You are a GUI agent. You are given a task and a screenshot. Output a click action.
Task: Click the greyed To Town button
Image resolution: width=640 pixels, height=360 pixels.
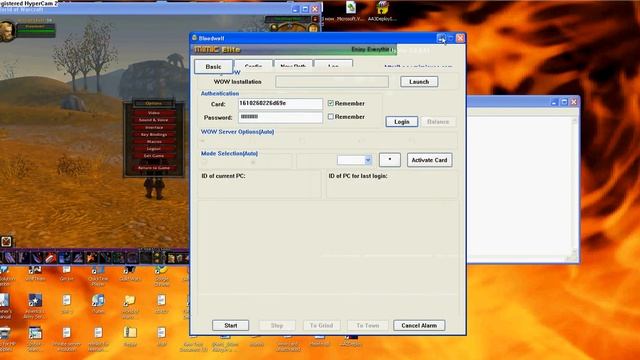(368, 325)
